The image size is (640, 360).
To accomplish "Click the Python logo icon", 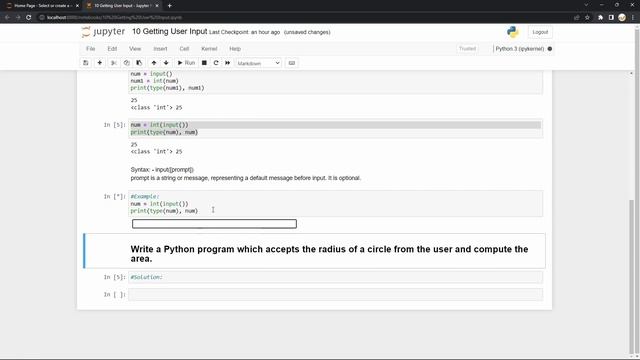I will coord(513,32).
